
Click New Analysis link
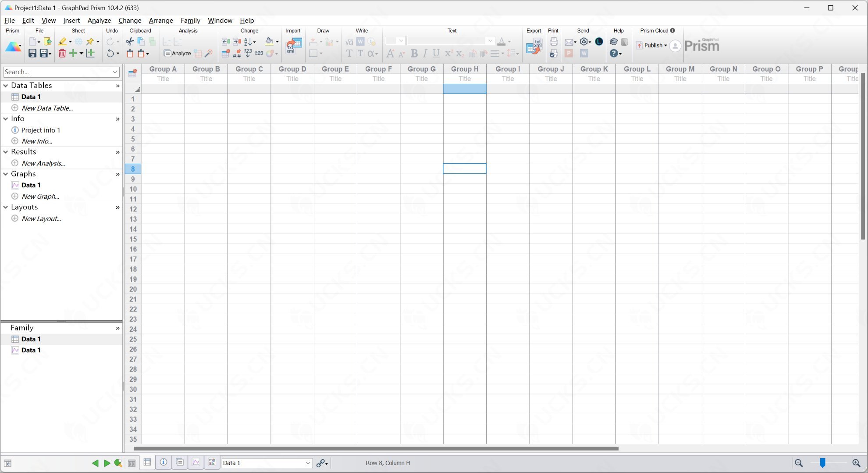pyautogui.click(x=43, y=163)
